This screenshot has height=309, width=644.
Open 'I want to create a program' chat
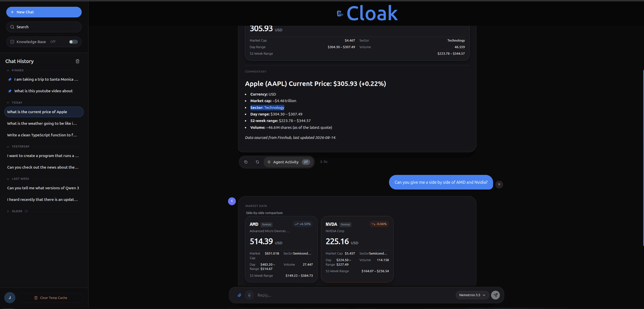click(44, 156)
